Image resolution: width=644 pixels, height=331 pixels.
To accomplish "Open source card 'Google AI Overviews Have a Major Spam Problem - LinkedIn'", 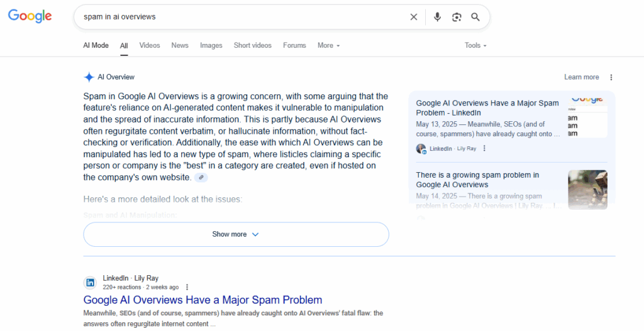I will click(x=487, y=108).
